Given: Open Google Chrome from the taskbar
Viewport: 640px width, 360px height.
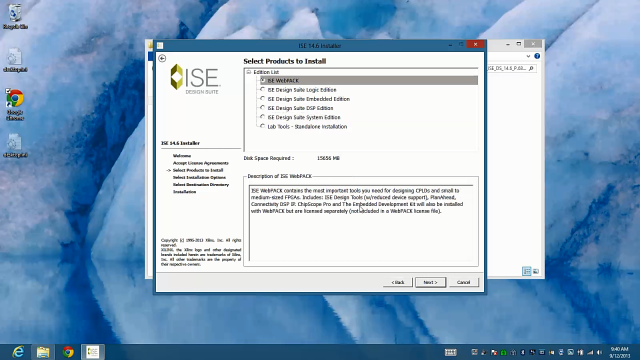Looking at the screenshot, I should point(68,352).
